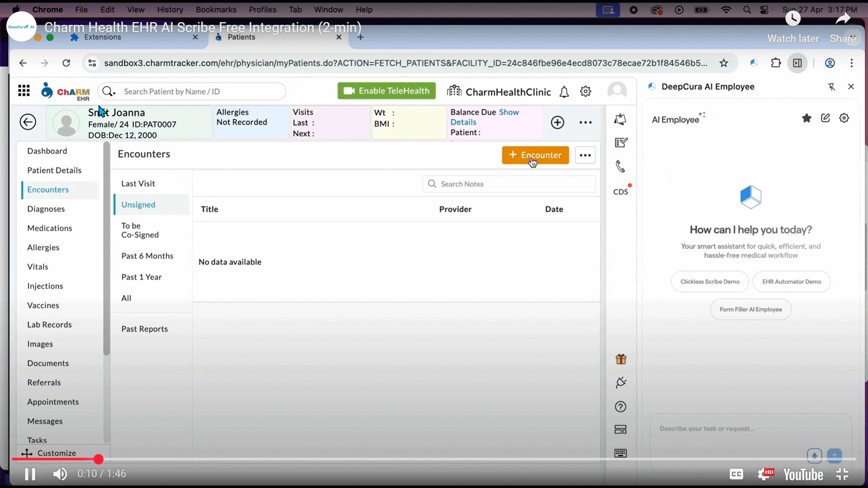
Task: Click the layout panels icon in right strip
Action: [621, 430]
